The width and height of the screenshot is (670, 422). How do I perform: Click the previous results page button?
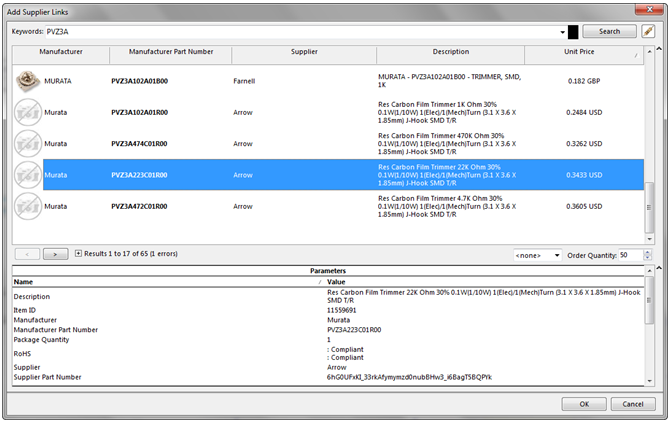pos(27,254)
